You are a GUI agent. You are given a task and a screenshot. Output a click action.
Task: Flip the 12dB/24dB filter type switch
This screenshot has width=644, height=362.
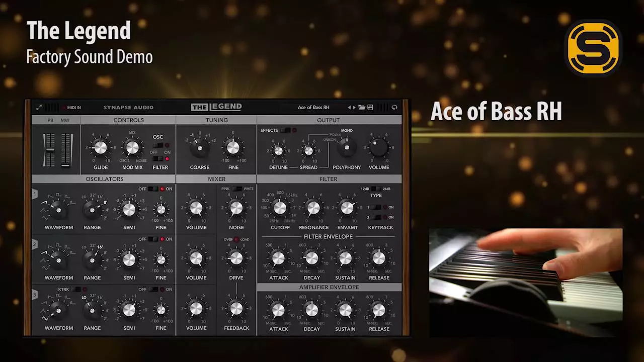[x=376, y=189]
